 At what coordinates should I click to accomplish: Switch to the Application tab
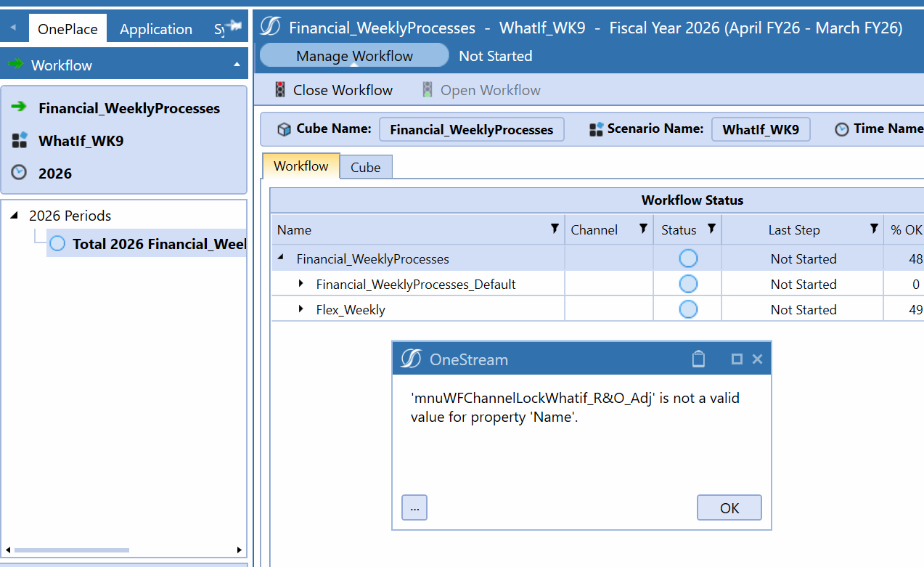click(x=155, y=28)
